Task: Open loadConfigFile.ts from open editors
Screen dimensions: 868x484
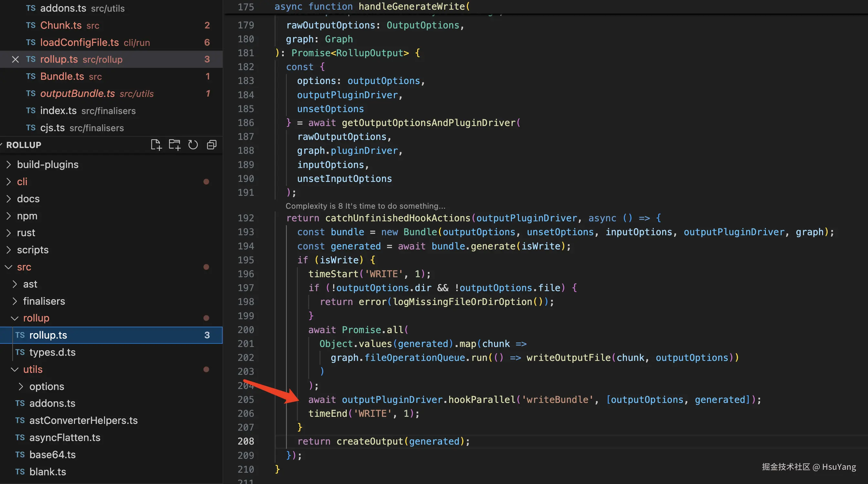Action: click(79, 42)
